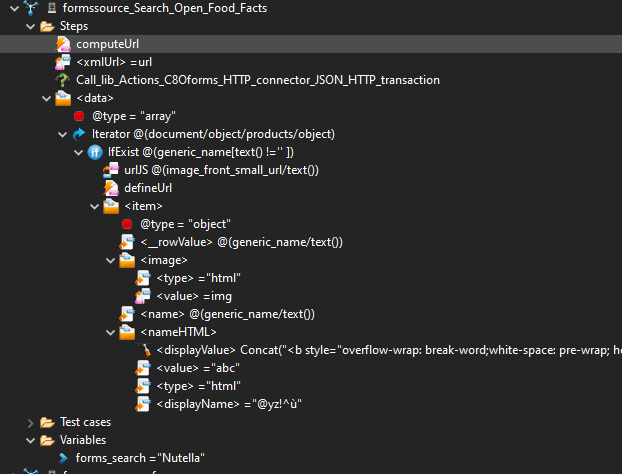Click the IfExist step blue icon
The image size is (622, 474).
coord(95,152)
